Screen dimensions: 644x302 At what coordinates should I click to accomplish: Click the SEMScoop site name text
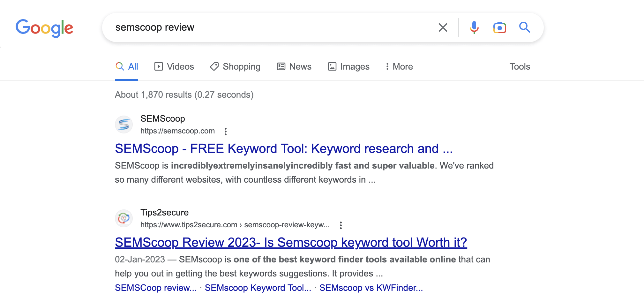[163, 118]
